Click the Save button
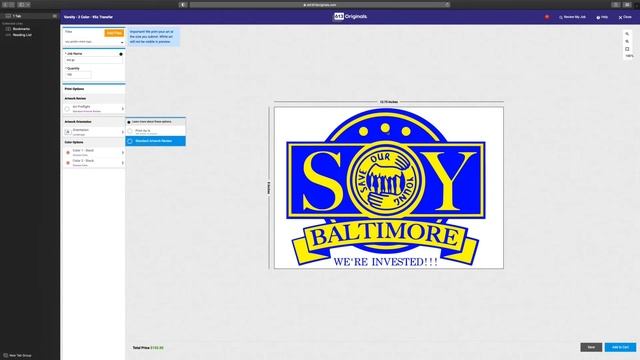Viewport: 640px width, 360px height. pyautogui.click(x=591, y=347)
